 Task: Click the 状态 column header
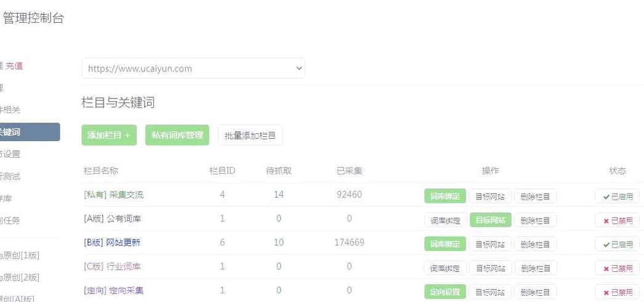[x=618, y=171]
